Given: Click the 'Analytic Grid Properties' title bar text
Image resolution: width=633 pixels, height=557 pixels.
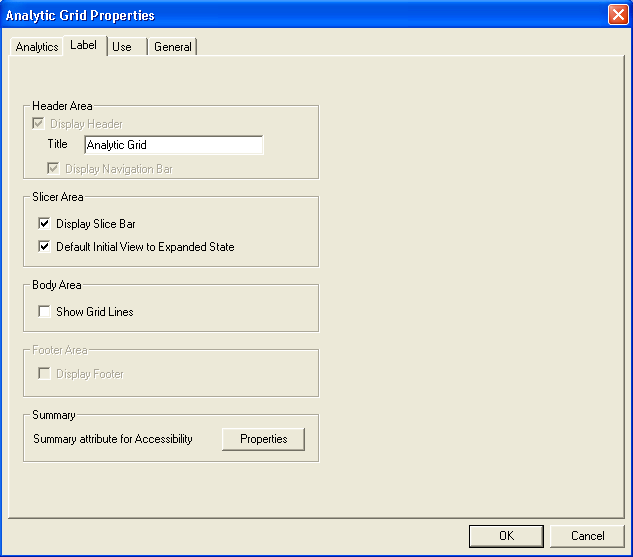Looking at the screenshot, I should click(80, 15).
